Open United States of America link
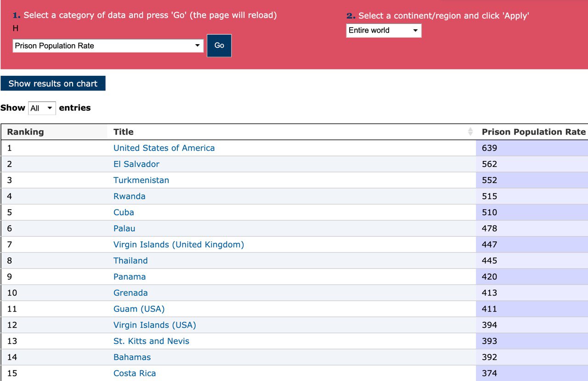The image size is (588, 381). (164, 148)
